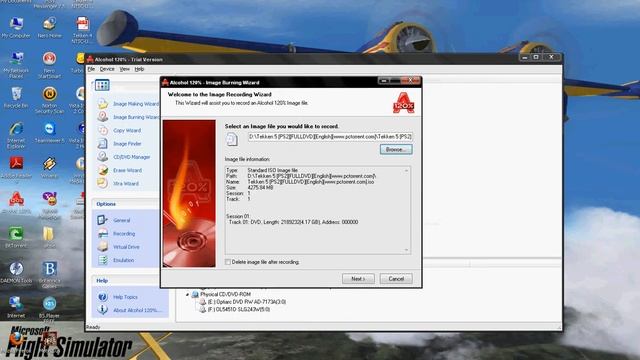Launch Norton Security Scan
This screenshot has height=360, width=640.
pyautogui.click(x=49, y=100)
